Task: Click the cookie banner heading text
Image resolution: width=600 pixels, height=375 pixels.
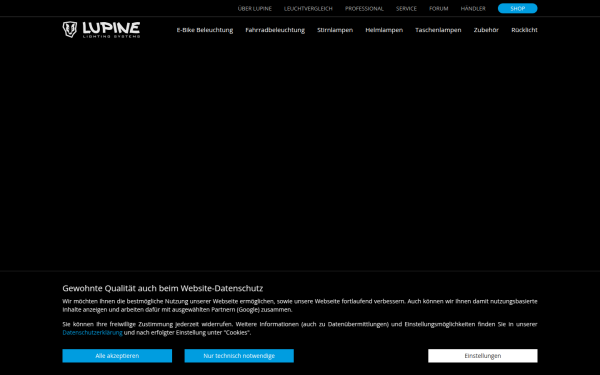Action: pos(163,288)
